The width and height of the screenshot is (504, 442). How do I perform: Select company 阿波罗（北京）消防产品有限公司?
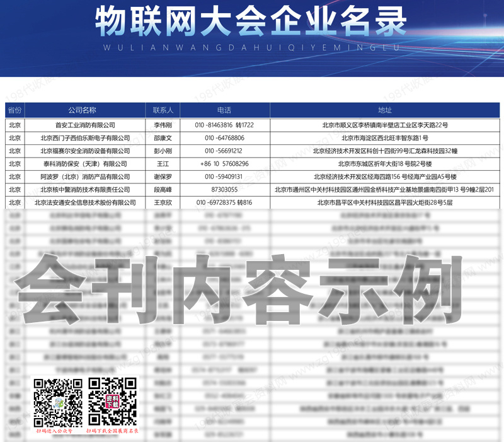85,177
